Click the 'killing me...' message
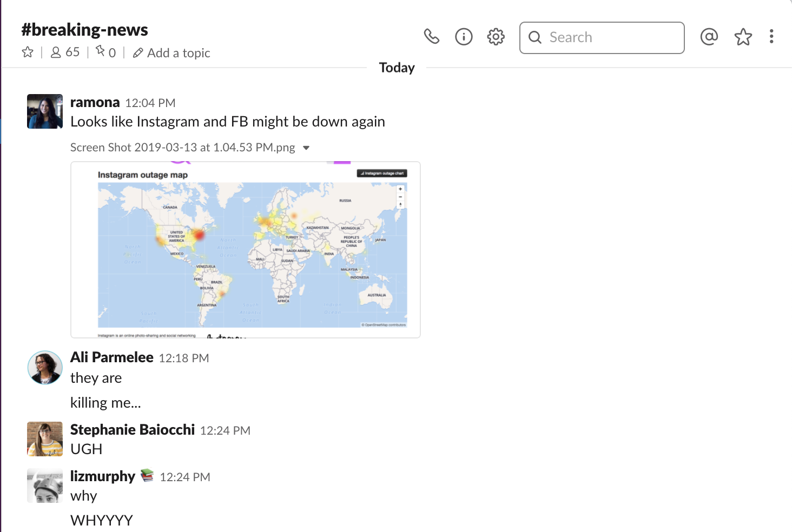 (x=105, y=403)
